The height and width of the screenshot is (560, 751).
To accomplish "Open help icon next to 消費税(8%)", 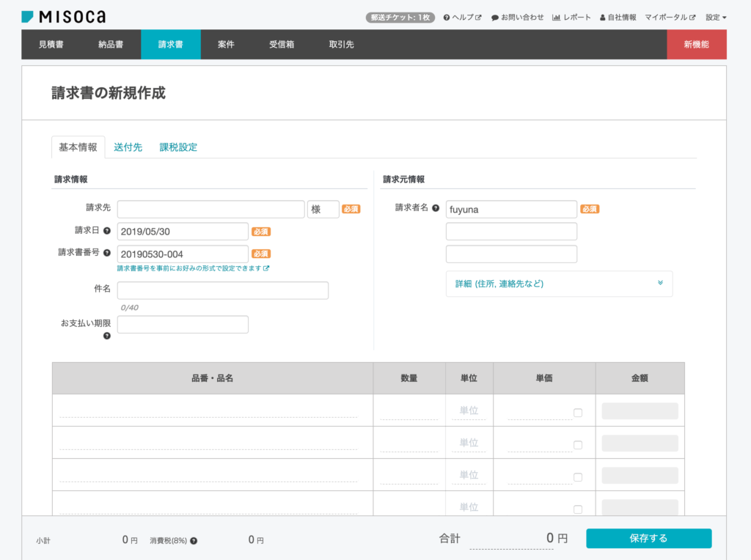I will pyautogui.click(x=194, y=541).
